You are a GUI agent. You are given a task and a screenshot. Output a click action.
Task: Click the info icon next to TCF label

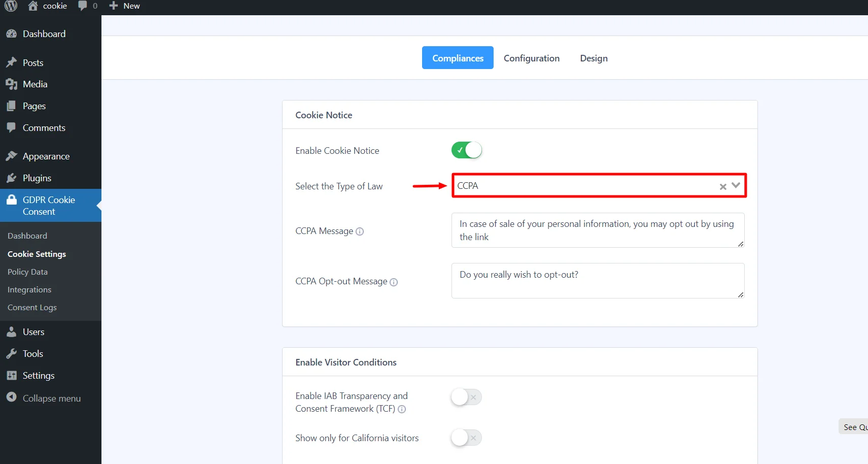[402, 409]
